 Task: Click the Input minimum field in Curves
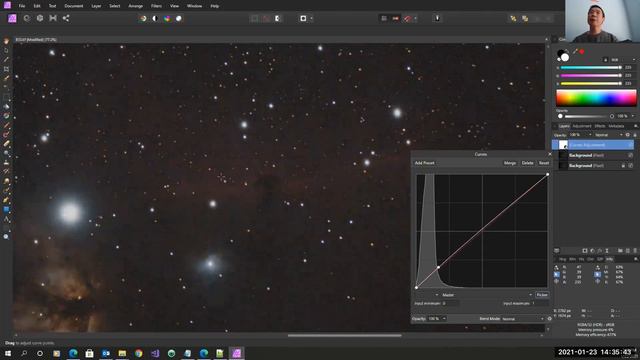450,304
